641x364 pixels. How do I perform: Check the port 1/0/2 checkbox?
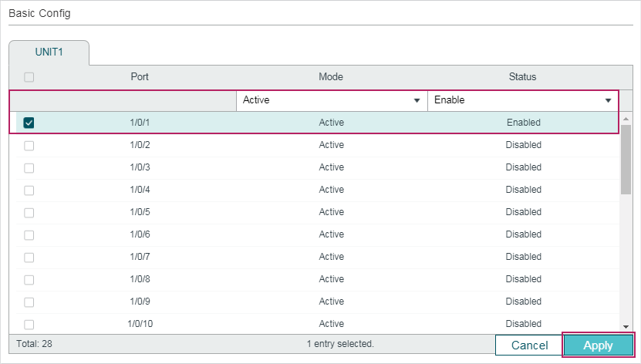click(29, 146)
